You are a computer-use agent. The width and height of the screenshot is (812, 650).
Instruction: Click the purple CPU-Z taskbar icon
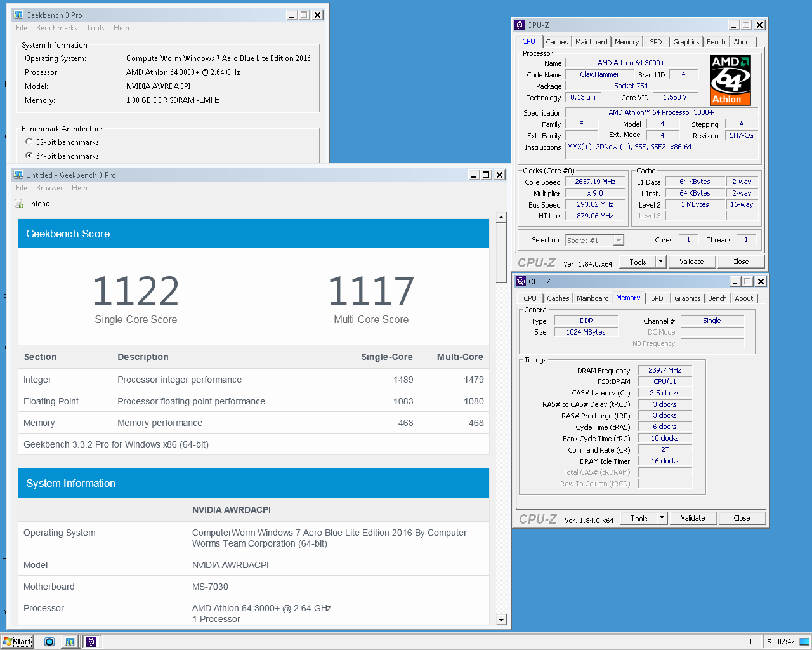click(91, 641)
